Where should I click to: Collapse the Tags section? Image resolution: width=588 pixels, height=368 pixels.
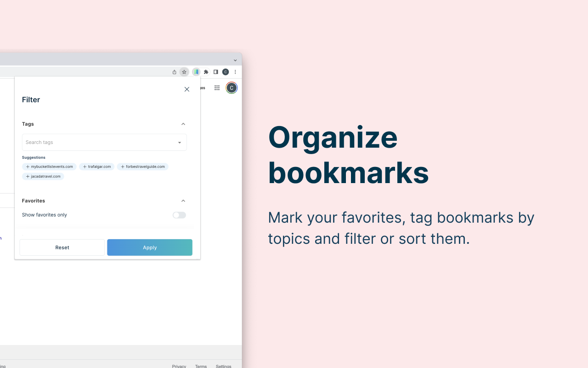coord(183,124)
